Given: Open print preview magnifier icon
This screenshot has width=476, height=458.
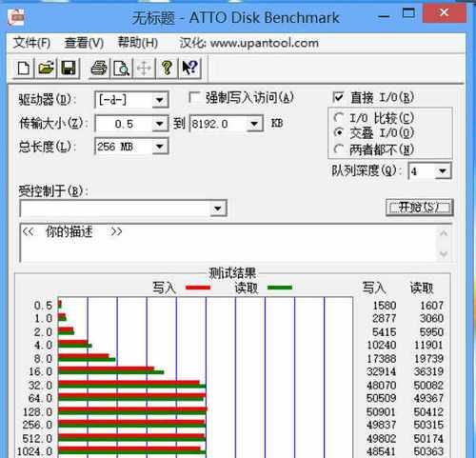Looking at the screenshot, I should pos(121,69).
